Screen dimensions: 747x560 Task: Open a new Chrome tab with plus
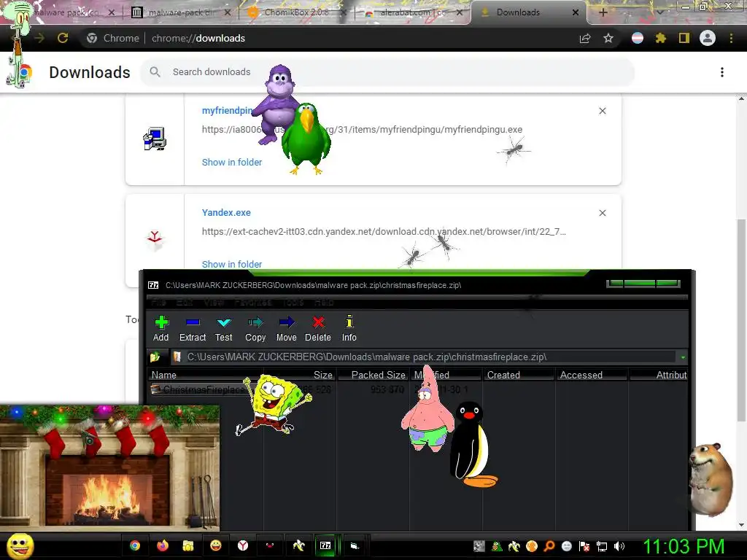[603, 12]
